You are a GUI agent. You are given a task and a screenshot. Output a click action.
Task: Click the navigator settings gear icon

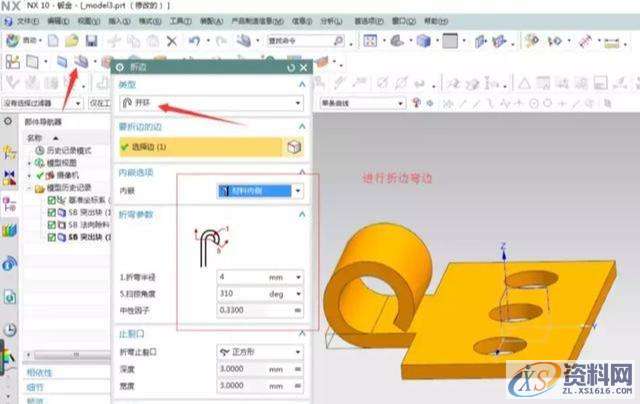pos(8,122)
